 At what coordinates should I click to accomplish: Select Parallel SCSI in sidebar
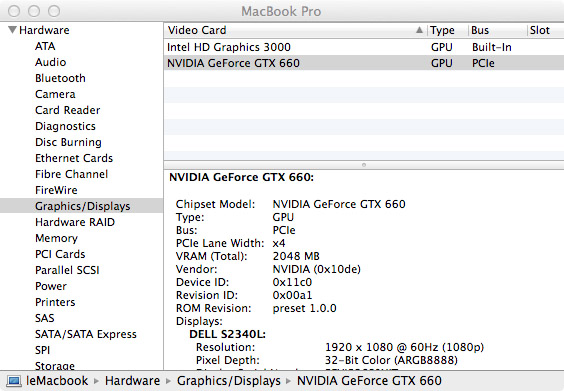pyautogui.click(x=67, y=270)
